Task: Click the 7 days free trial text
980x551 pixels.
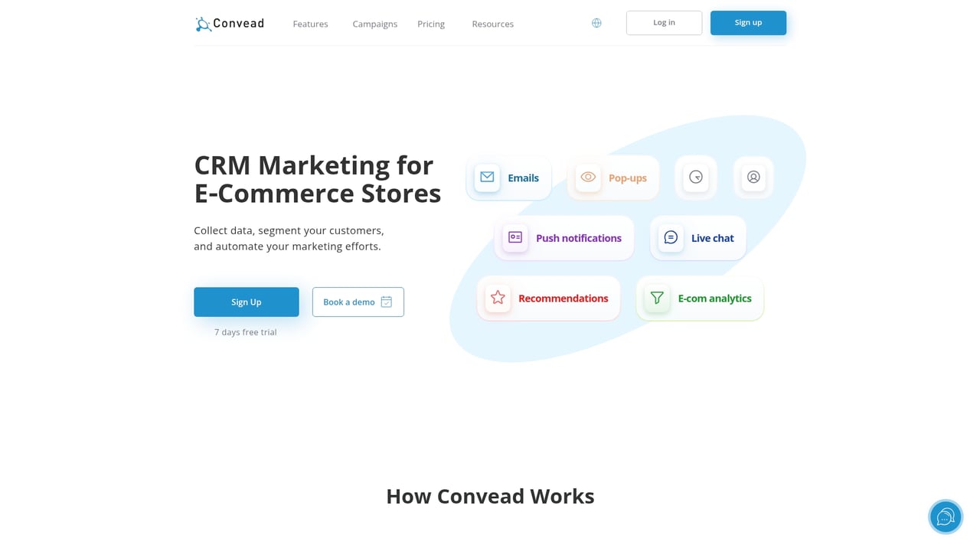Action: 245,332
